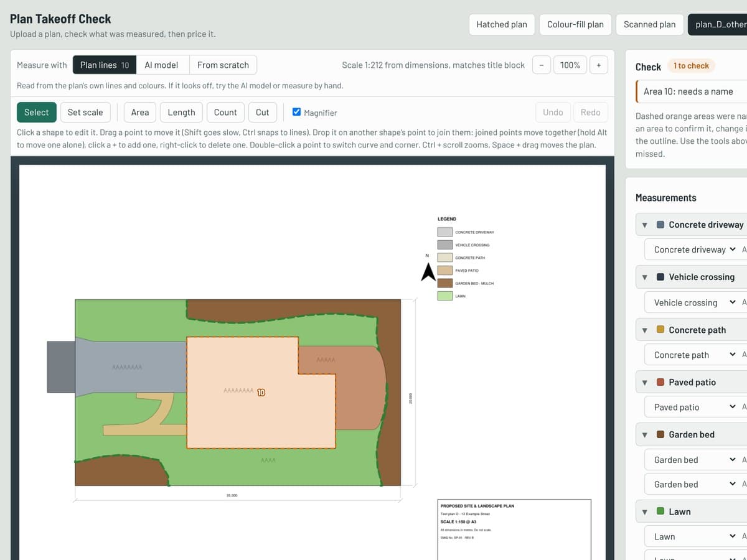This screenshot has width=747, height=560.
Task: Choose the Count tool
Action: click(x=225, y=112)
